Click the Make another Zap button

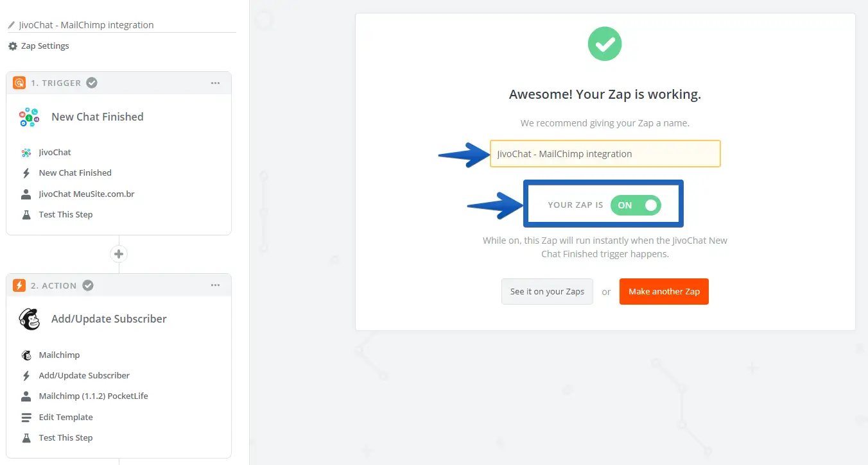(664, 292)
